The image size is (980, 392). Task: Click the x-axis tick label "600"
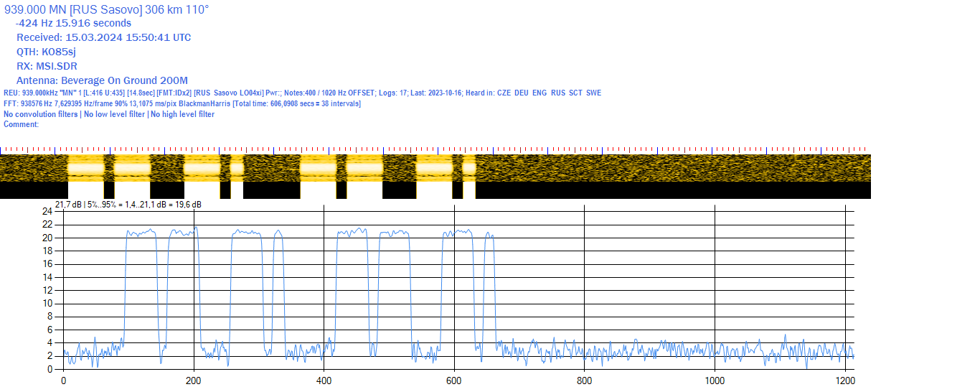pyautogui.click(x=454, y=381)
